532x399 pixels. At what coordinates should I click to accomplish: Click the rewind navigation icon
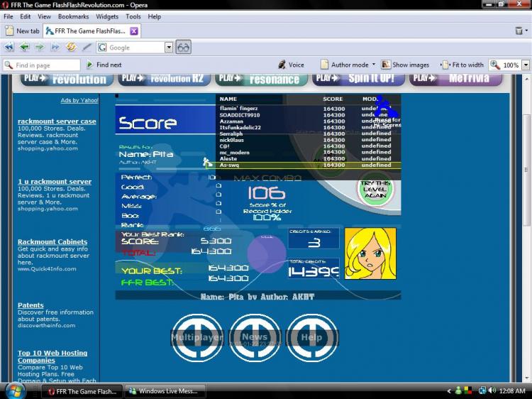[x=9, y=48]
